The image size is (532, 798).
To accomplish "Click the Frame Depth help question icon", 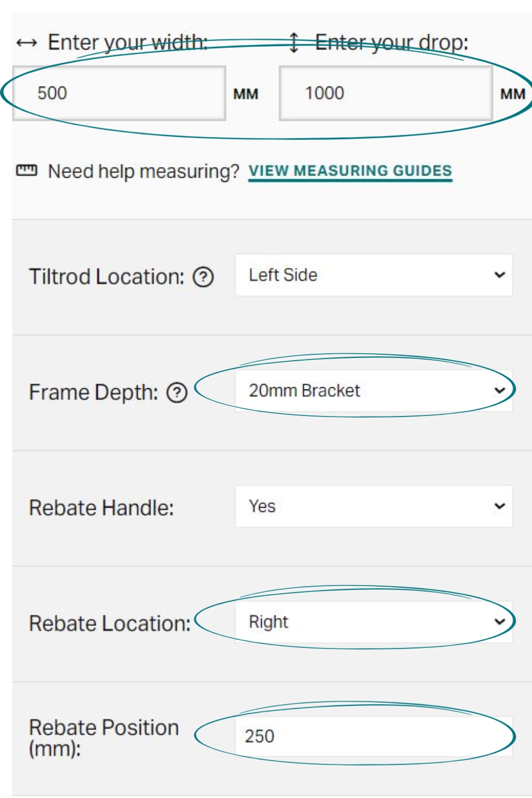I will [177, 393].
